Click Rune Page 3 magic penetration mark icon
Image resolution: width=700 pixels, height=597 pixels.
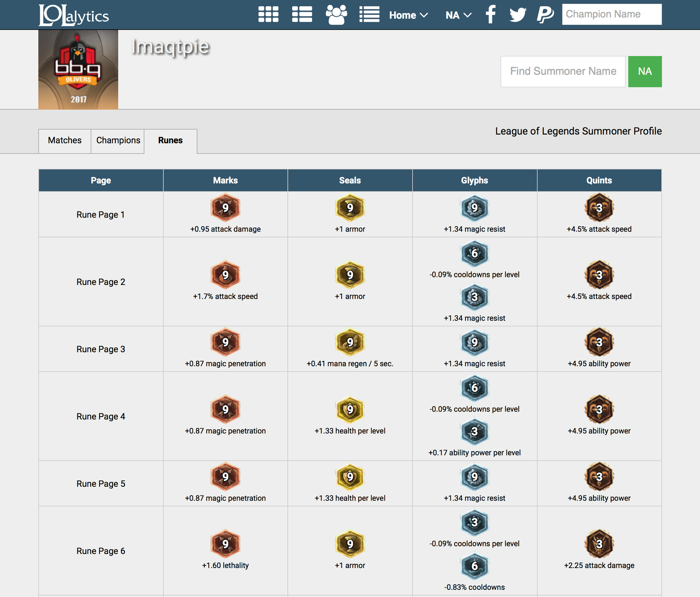coord(225,342)
